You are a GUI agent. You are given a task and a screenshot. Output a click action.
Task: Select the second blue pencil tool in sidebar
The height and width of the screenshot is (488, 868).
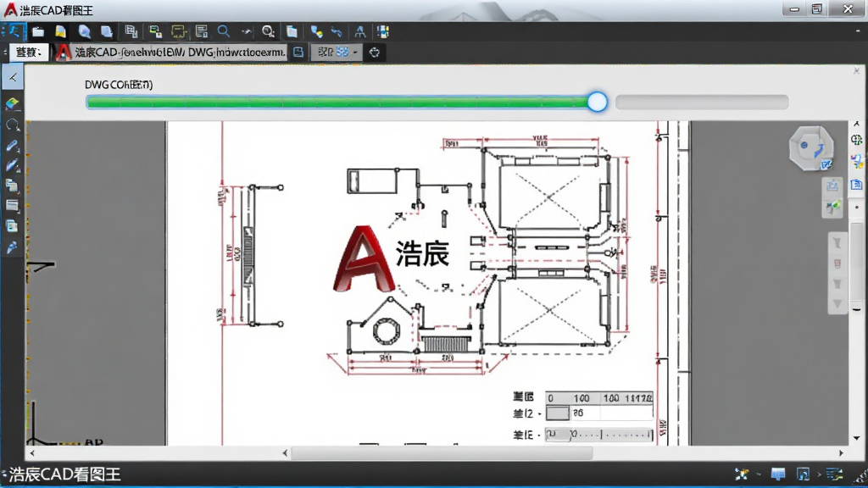(x=12, y=165)
